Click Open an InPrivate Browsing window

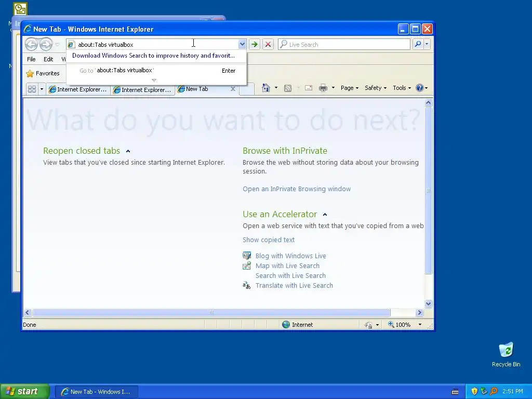297,189
